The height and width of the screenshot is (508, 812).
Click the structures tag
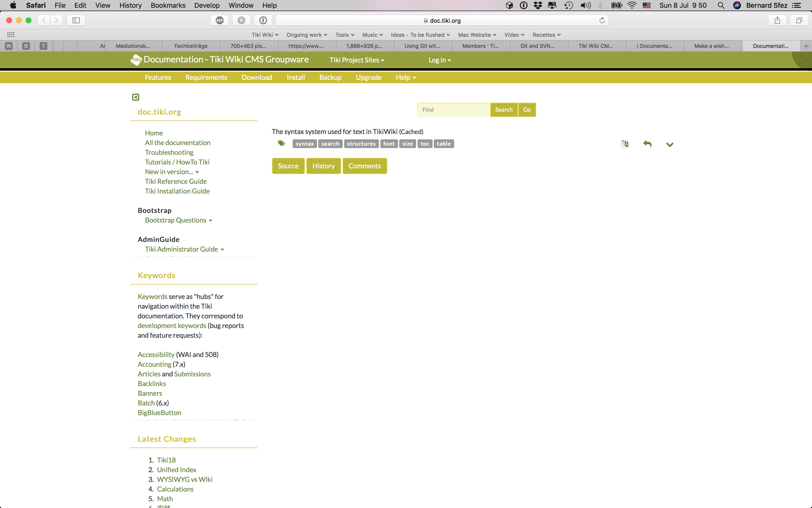tap(361, 144)
